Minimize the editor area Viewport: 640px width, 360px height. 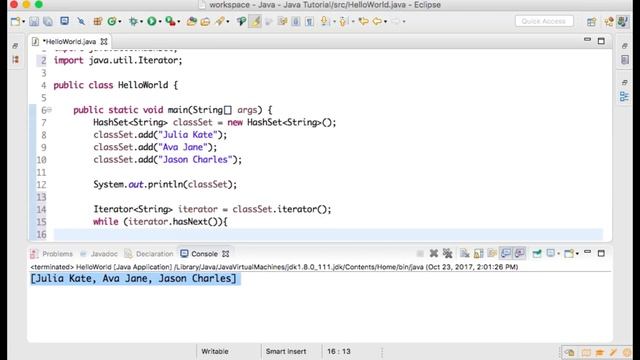click(x=587, y=40)
